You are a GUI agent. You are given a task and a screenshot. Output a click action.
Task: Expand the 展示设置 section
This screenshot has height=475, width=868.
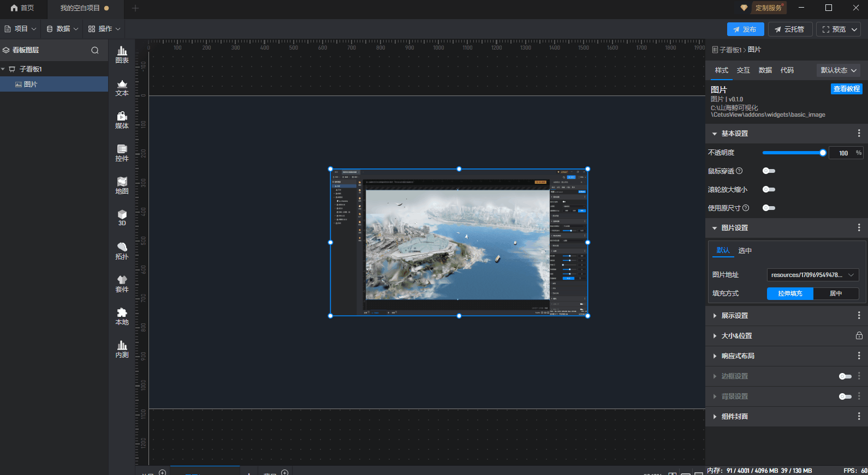734,316
